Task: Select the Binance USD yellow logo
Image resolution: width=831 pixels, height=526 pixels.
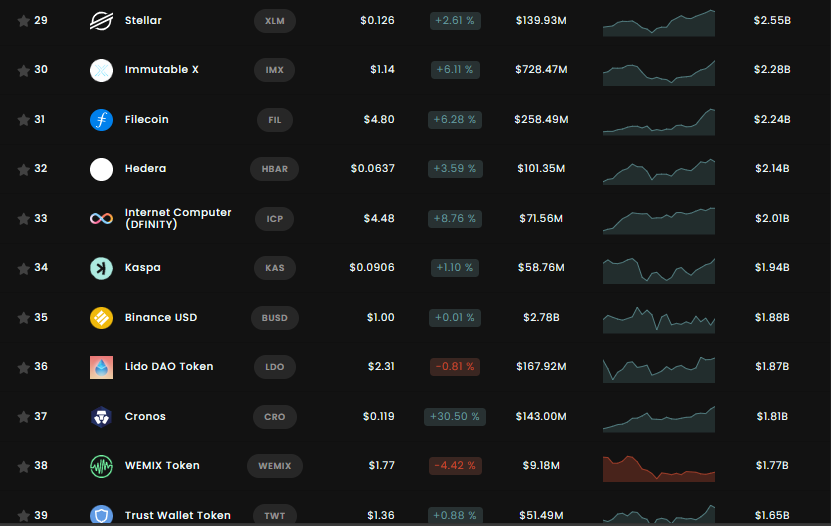Action: click(101, 318)
